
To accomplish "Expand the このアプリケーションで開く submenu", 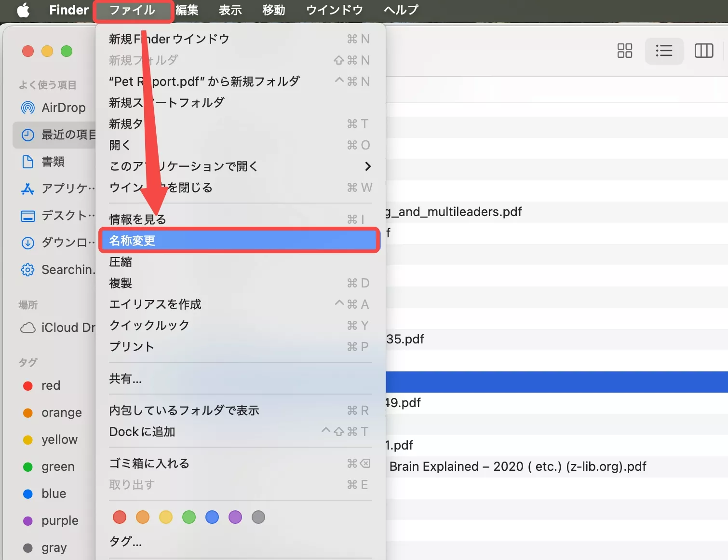I will pyautogui.click(x=183, y=166).
